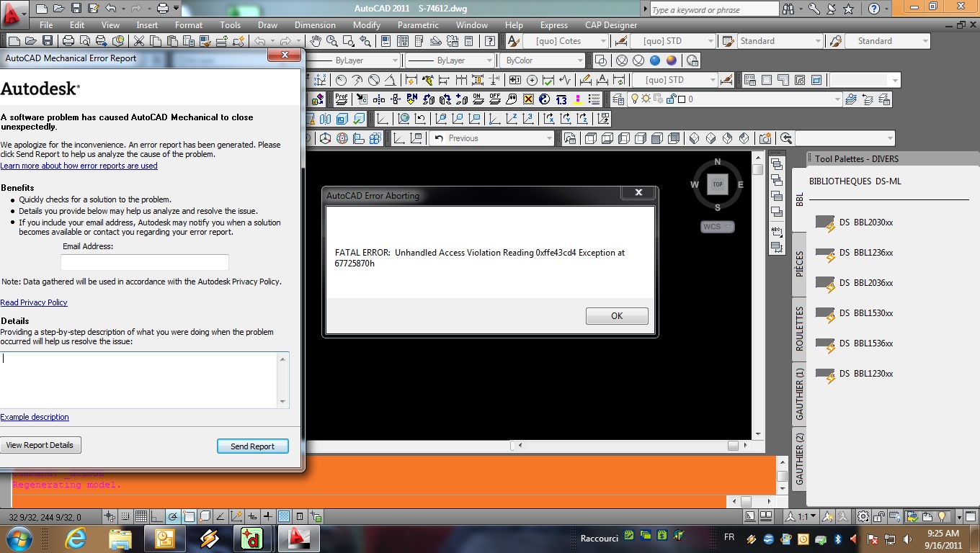Select DS BBL1536xx in Tool Palettes

tap(855, 343)
